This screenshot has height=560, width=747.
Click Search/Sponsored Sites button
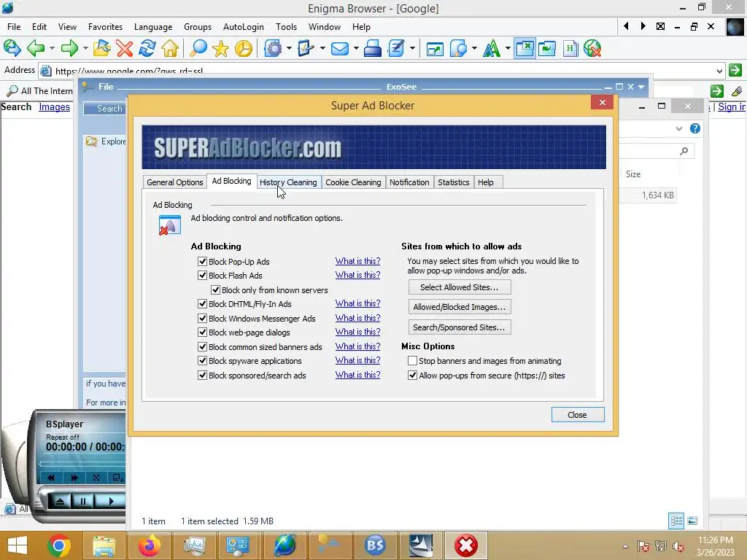(460, 327)
